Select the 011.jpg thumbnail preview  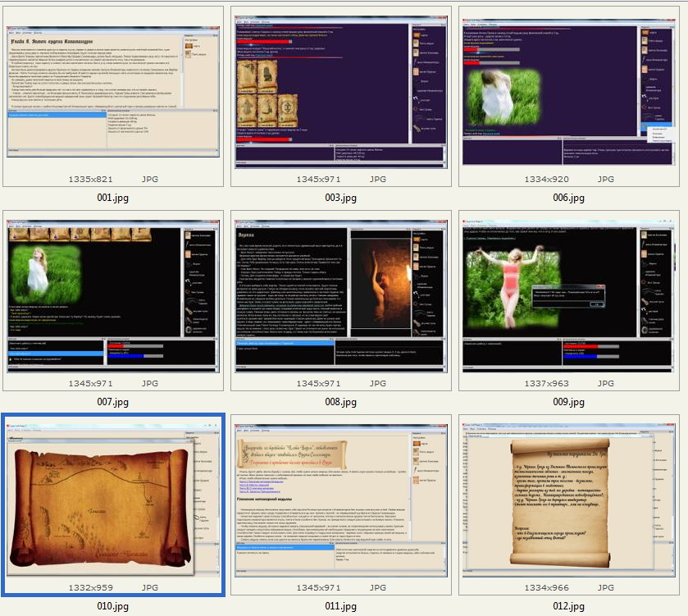click(x=340, y=500)
